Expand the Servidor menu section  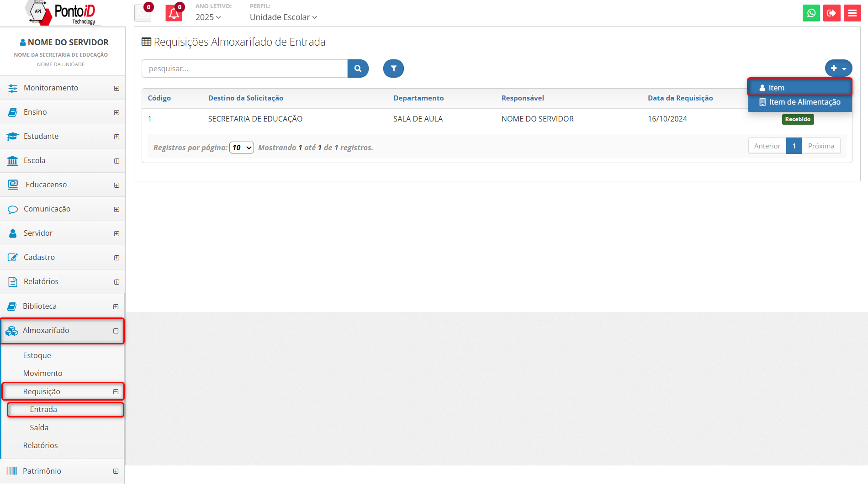point(116,233)
